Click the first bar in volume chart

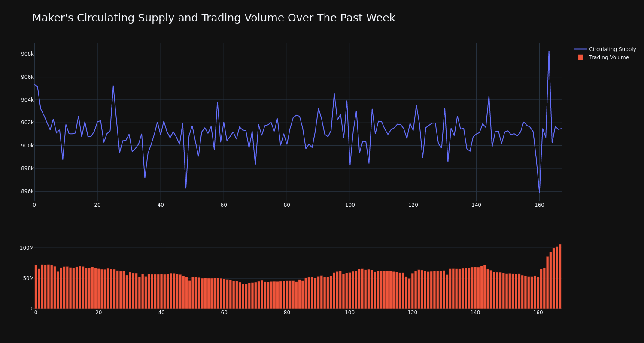tap(36, 287)
